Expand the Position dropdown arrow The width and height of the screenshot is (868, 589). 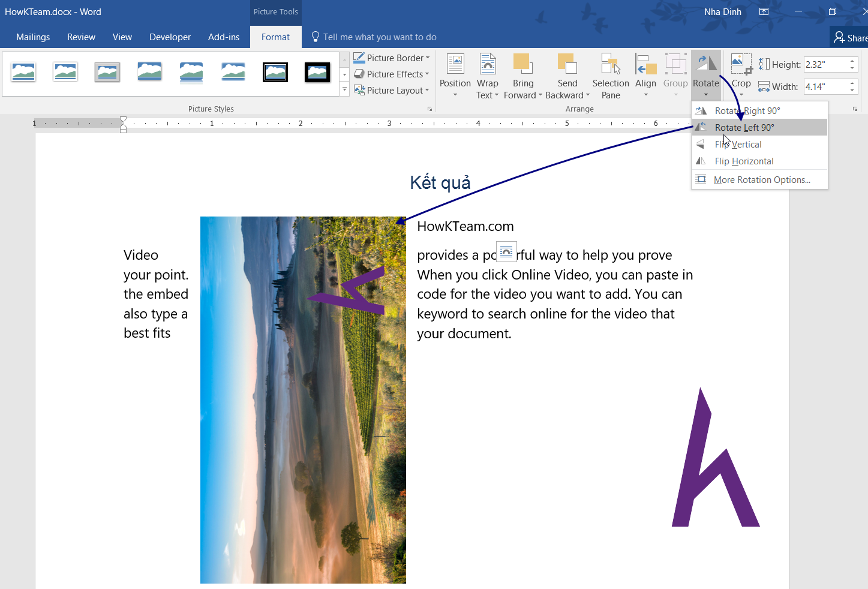pos(455,95)
